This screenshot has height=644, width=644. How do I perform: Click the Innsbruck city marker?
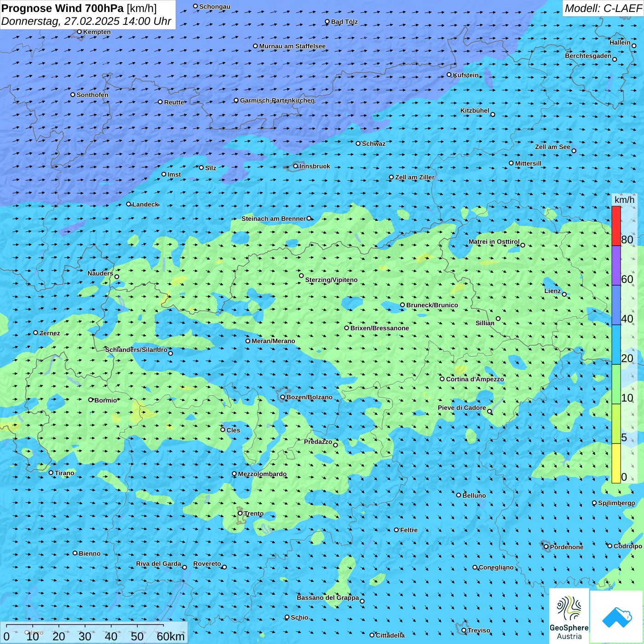(x=295, y=166)
